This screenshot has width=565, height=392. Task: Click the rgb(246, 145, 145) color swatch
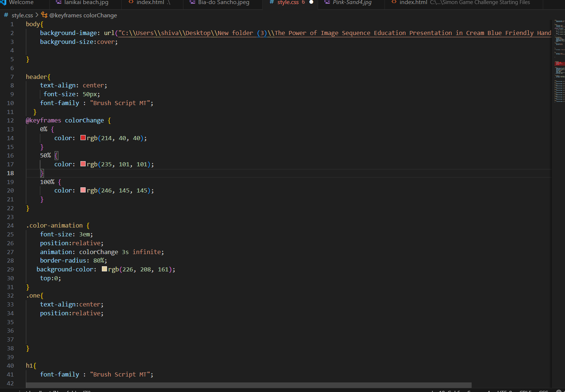[83, 190]
